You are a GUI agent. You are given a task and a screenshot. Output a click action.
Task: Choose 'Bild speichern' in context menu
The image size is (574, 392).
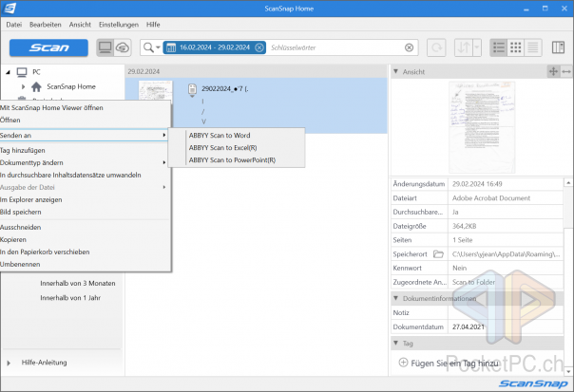click(x=85, y=212)
